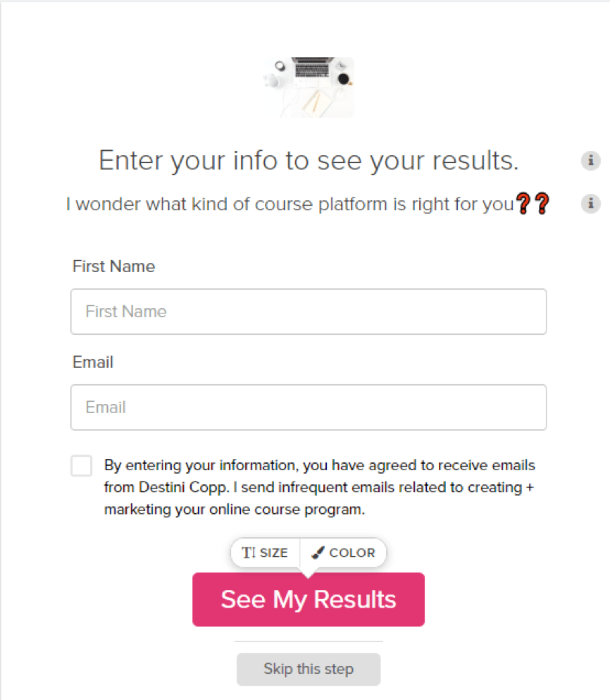Image resolution: width=610 pixels, height=700 pixels.
Task: Click the info icon next to the subtitle
Action: pyautogui.click(x=590, y=204)
